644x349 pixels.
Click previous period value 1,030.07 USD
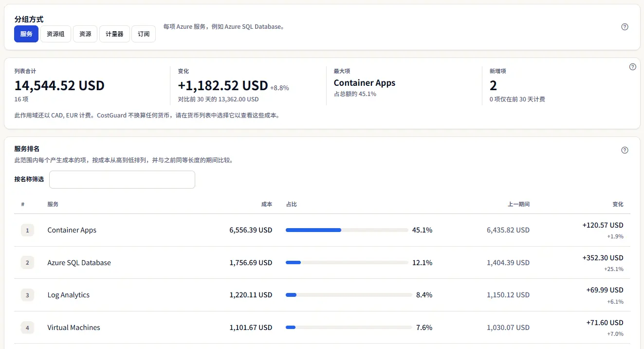[508, 328]
